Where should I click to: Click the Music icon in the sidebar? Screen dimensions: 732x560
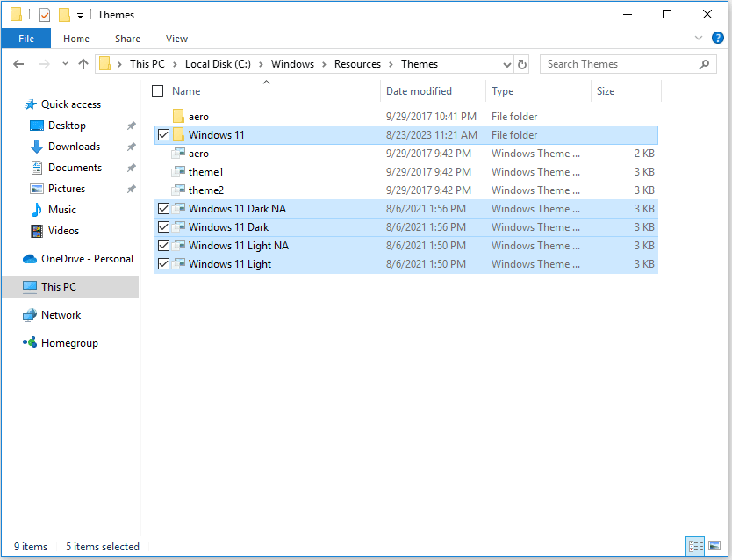36,210
